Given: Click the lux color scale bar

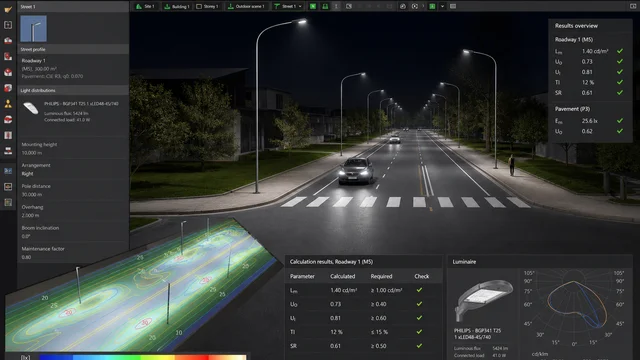Looking at the screenshot, I should tap(143, 357).
